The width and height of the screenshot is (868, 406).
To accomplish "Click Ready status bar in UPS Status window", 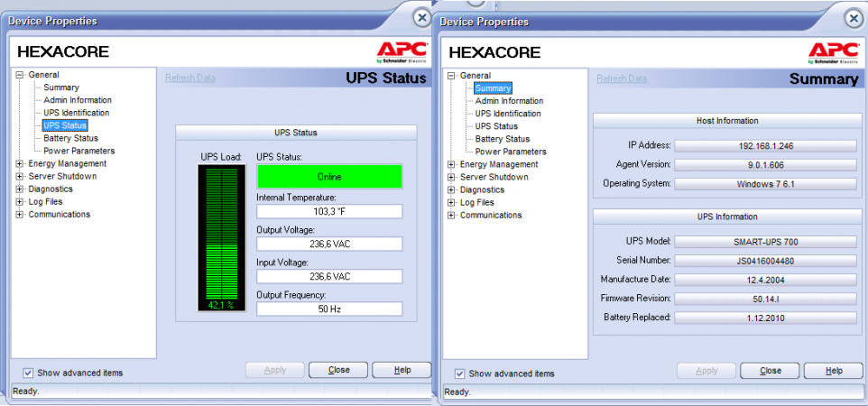I will click(221, 391).
